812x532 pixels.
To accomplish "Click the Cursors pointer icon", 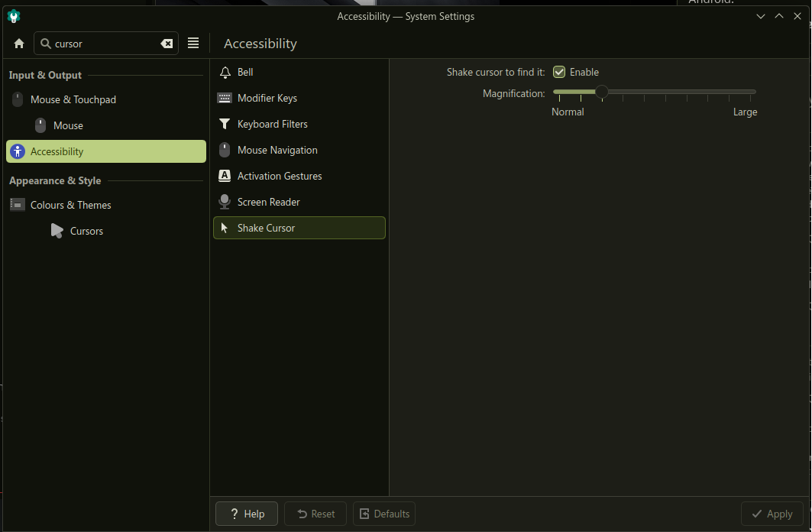I will (x=57, y=231).
